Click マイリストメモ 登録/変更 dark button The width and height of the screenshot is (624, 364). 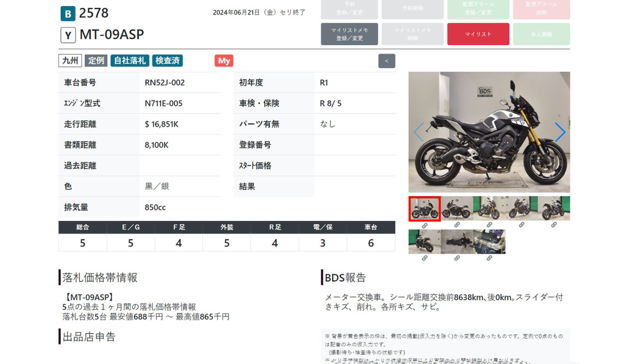[349, 34]
